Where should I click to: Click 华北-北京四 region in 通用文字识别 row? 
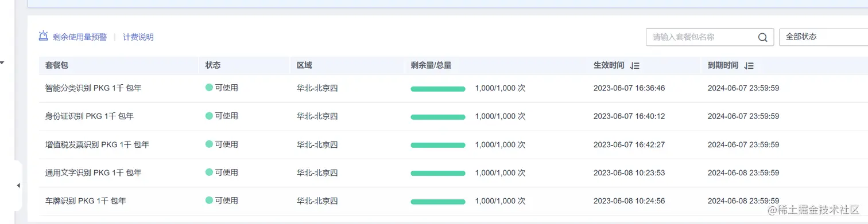pyautogui.click(x=317, y=172)
